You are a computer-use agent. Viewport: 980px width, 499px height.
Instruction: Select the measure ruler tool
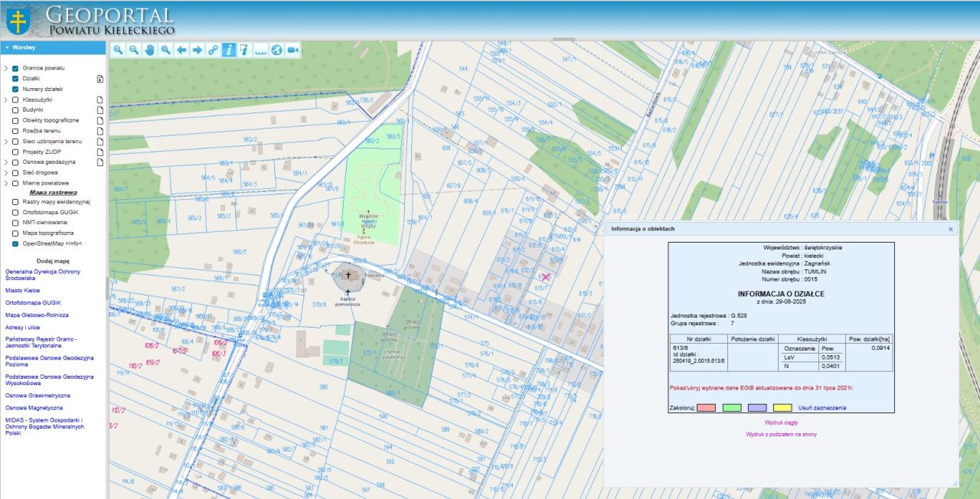click(x=260, y=50)
